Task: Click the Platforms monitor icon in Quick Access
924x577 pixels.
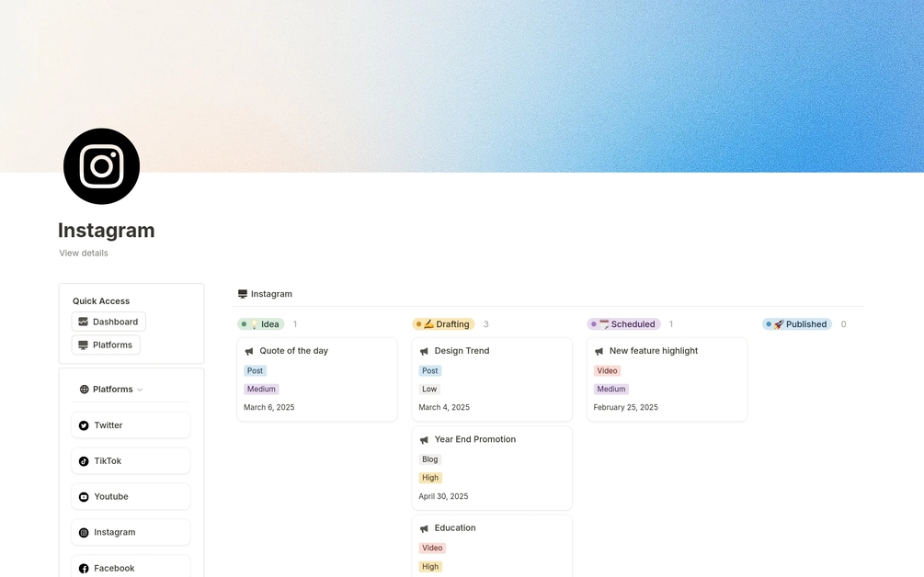Action: pyautogui.click(x=83, y=345)
